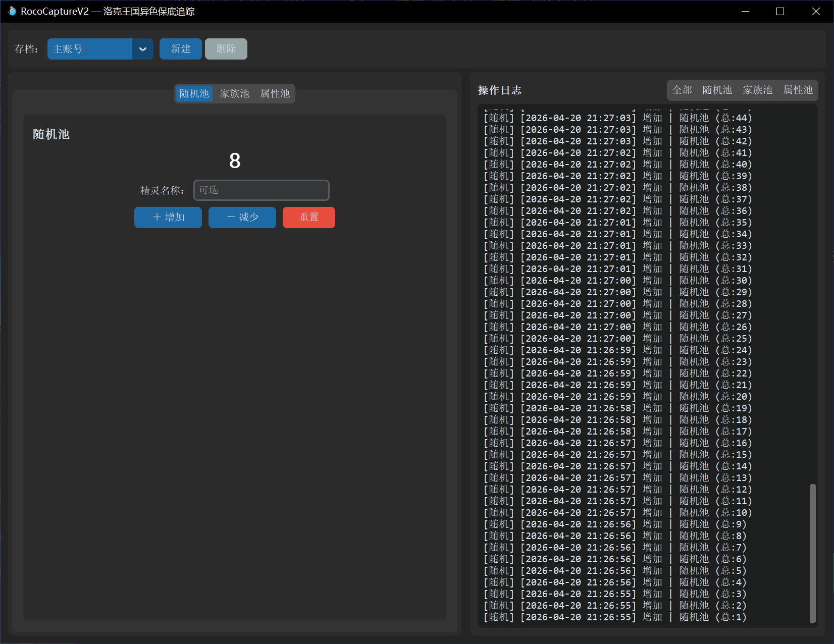Click the 新建 button

[x=180, y=49]
